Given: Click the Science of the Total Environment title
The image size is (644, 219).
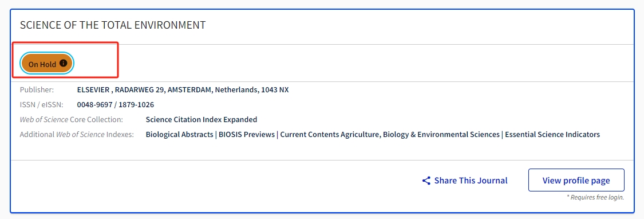Looking at the screenshot, I should (113, 25).
